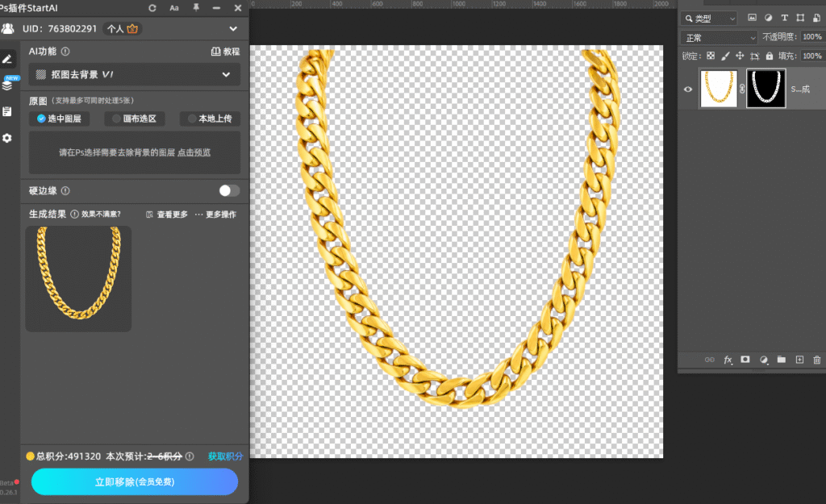
Task: Expand the UID account chevron
Action: [233, 29]
